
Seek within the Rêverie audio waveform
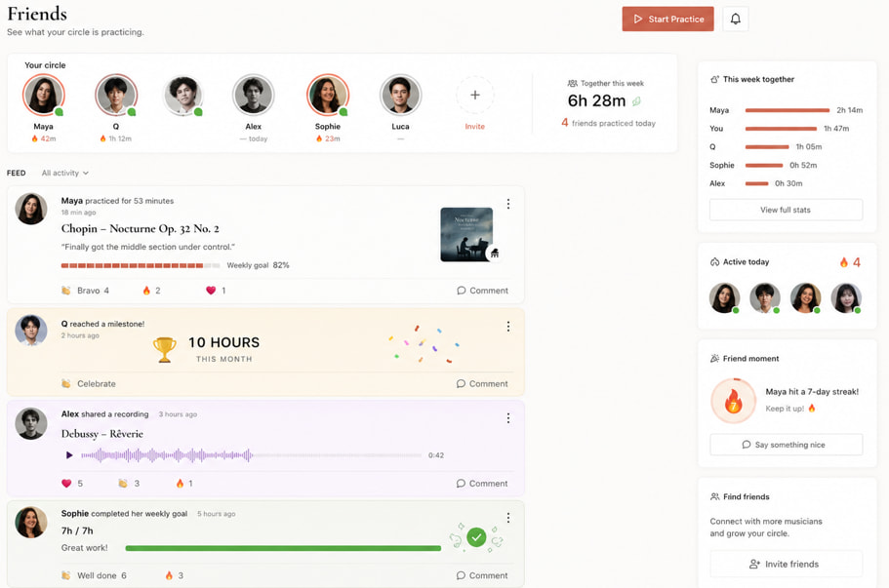251,454
